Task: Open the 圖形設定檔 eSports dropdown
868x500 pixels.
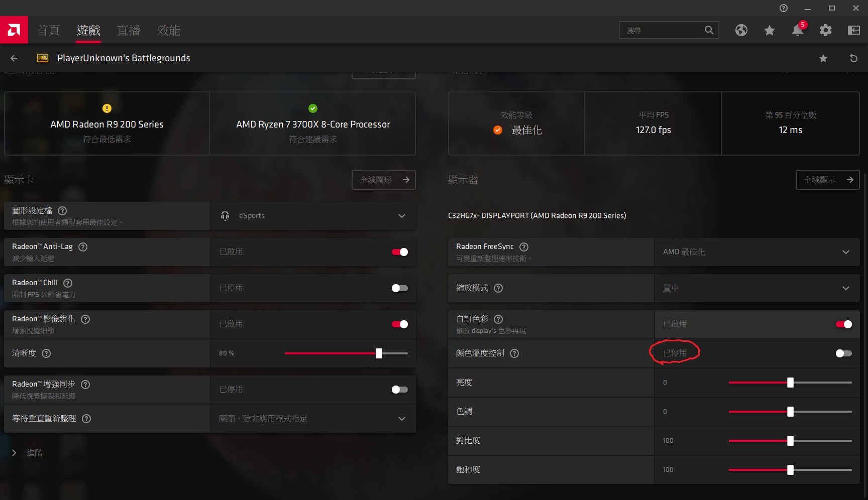Action: pyautogui.click(x=313, y=216)
